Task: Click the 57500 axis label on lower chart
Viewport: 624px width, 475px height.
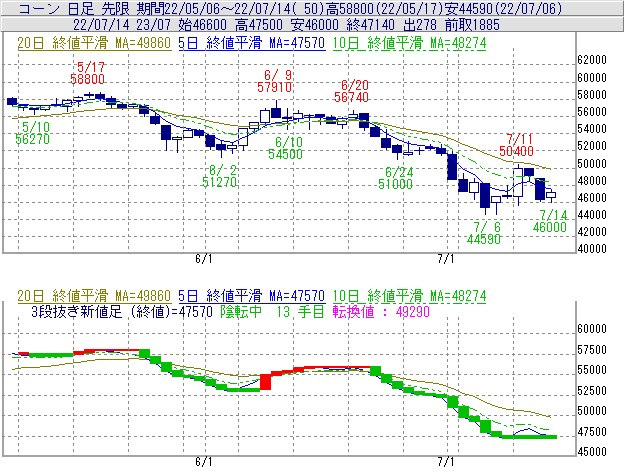Action: point(592,350)
